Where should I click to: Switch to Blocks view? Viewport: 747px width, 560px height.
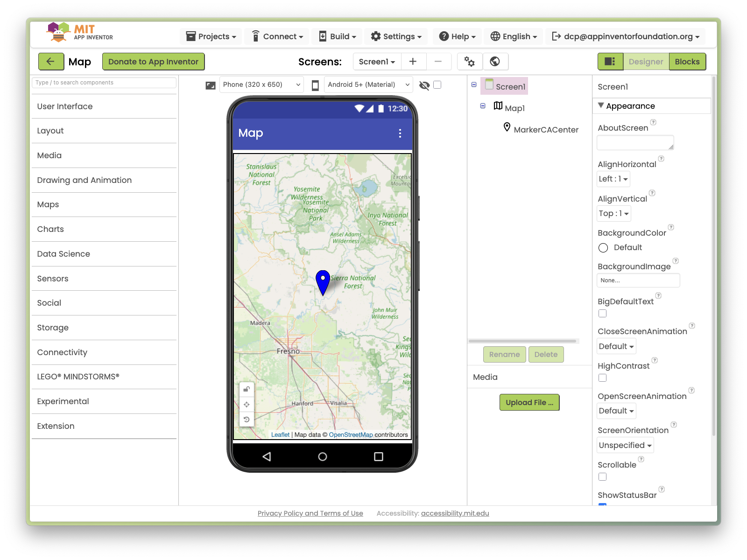[x=687, y=62]
